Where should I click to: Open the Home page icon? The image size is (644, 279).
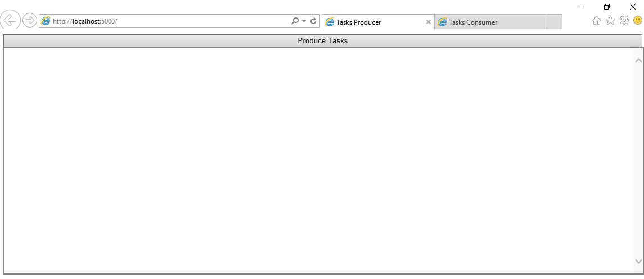point(597,21)
